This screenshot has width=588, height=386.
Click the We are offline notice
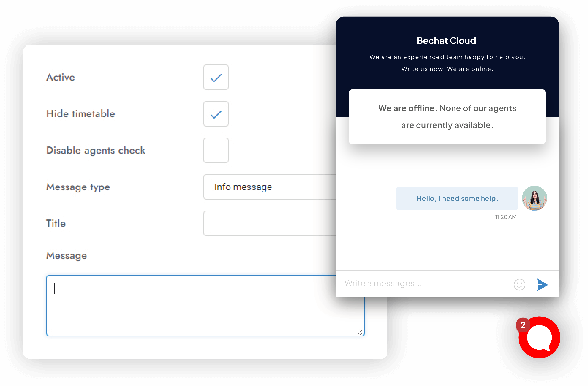(x=447, y=117)
